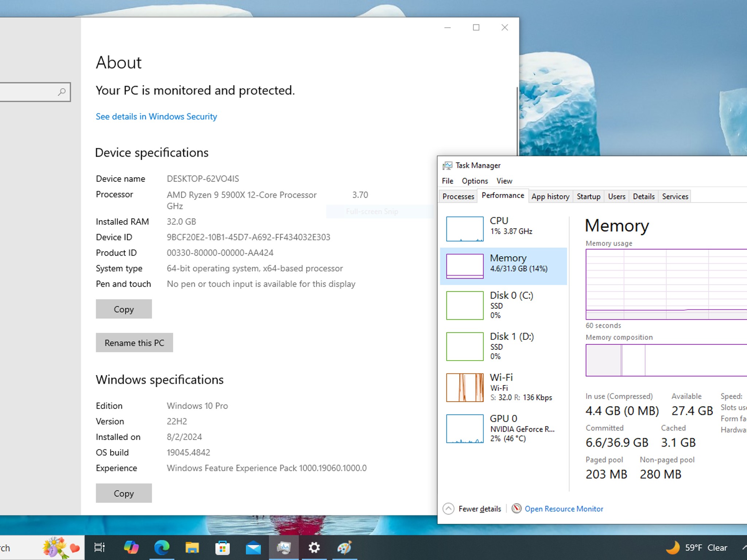This screenshot has height=560, width=747.
Task: Open the Mail app from the taskbar
Action: [253, 548]
